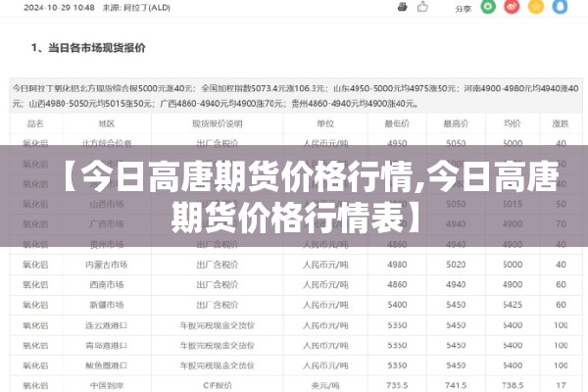
Task: Click average price 5400 in 鲅鱼圈港口 row
Action: coord(513,366)
